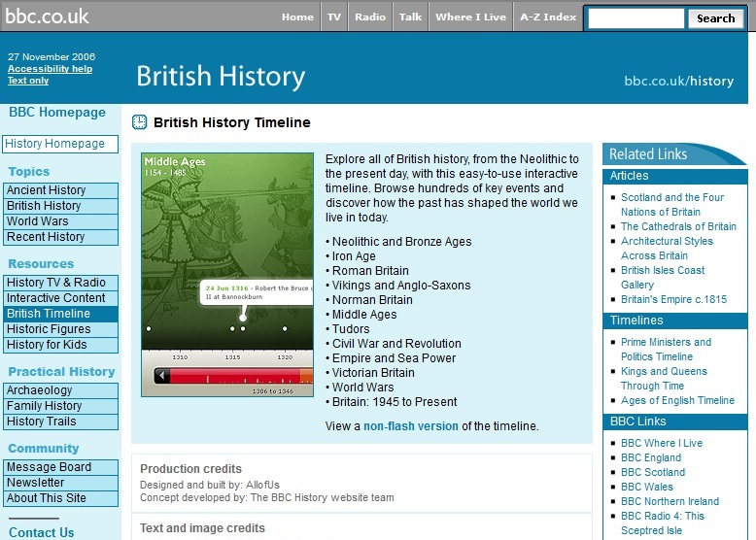Click the red timeline slider bar
This screenshot has width=756, height=540.
(x=235, y=376)
